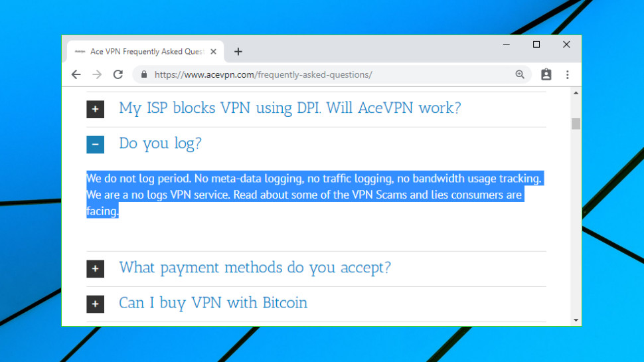
Task: Click the highlighted 'We do not log period' text
Action: tap(139, 178)
